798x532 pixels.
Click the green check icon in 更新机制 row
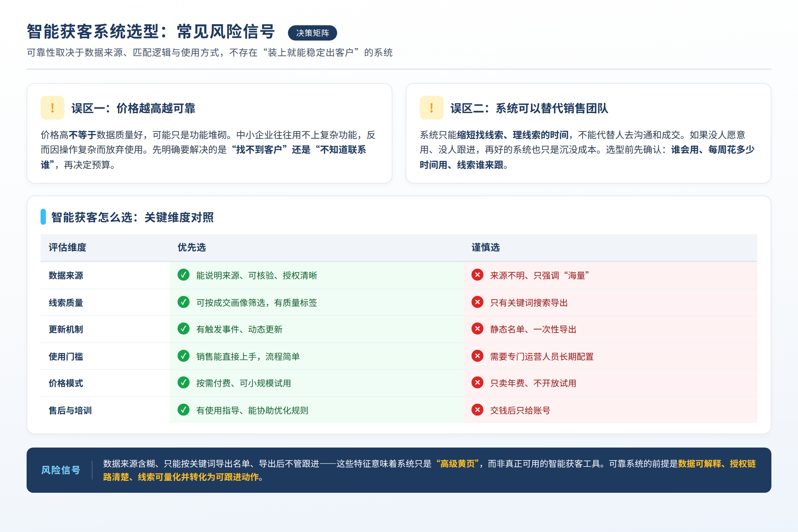(x=184, y=329)
